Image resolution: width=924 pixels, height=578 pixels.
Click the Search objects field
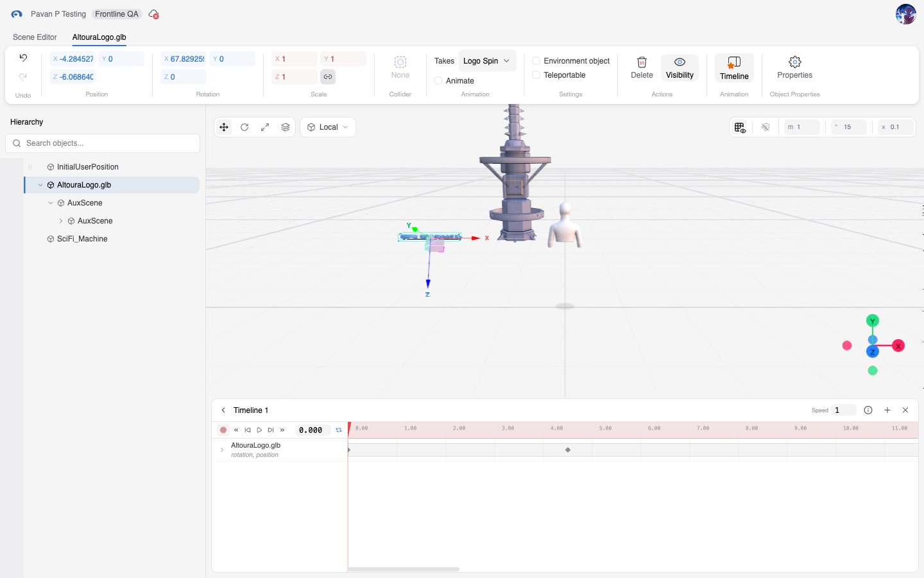tap(103, 143)
